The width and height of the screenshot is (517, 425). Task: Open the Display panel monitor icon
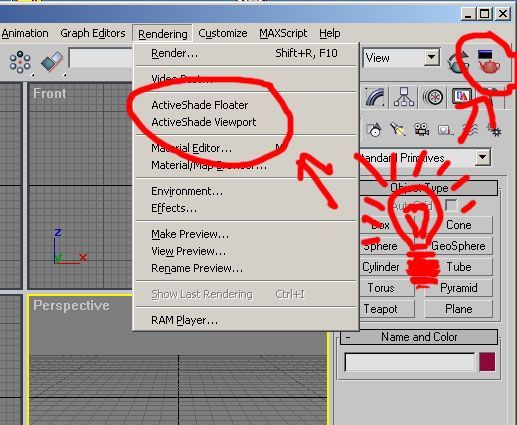[462, 97]
